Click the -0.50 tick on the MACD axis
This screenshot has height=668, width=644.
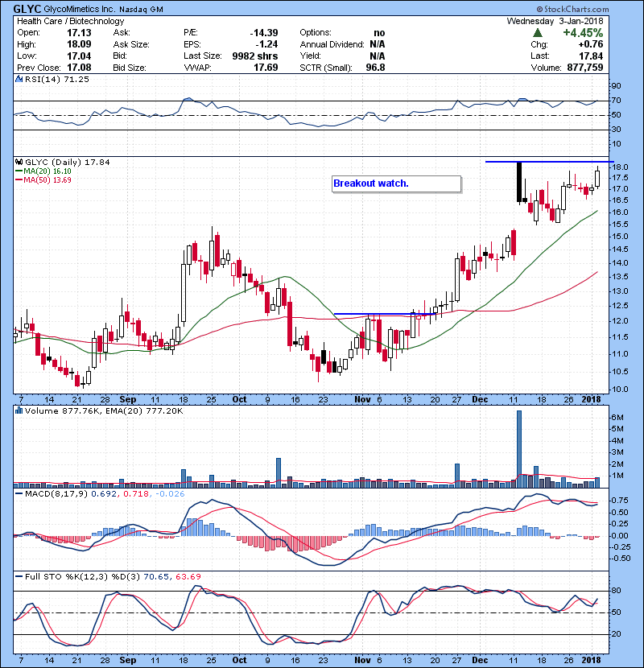point(621,559)
